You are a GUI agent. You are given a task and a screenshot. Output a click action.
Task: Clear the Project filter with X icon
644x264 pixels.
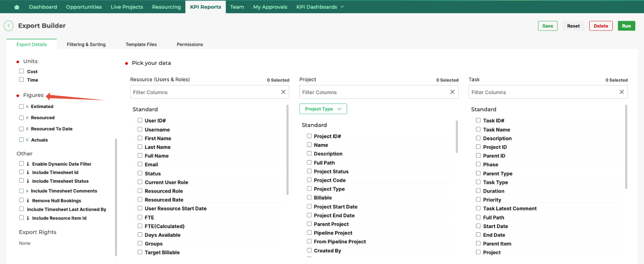coord(453,92)
